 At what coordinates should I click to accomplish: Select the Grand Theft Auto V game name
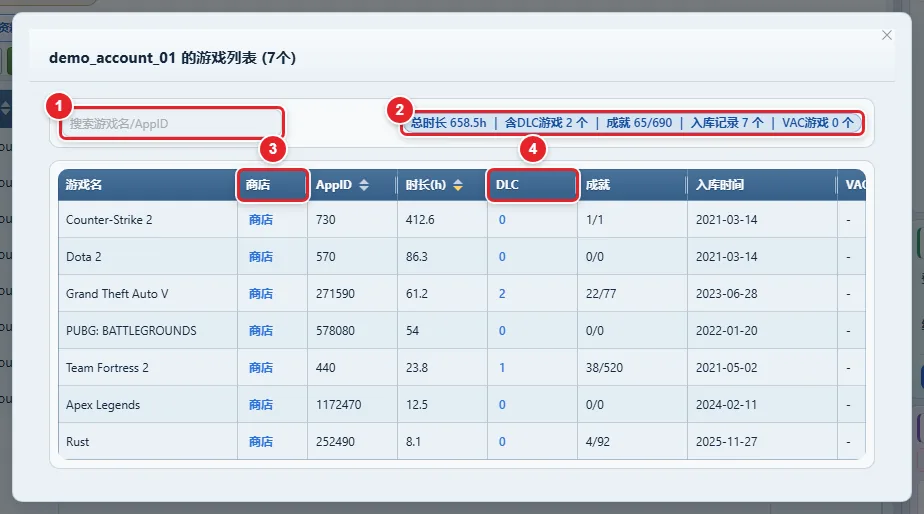117,294
